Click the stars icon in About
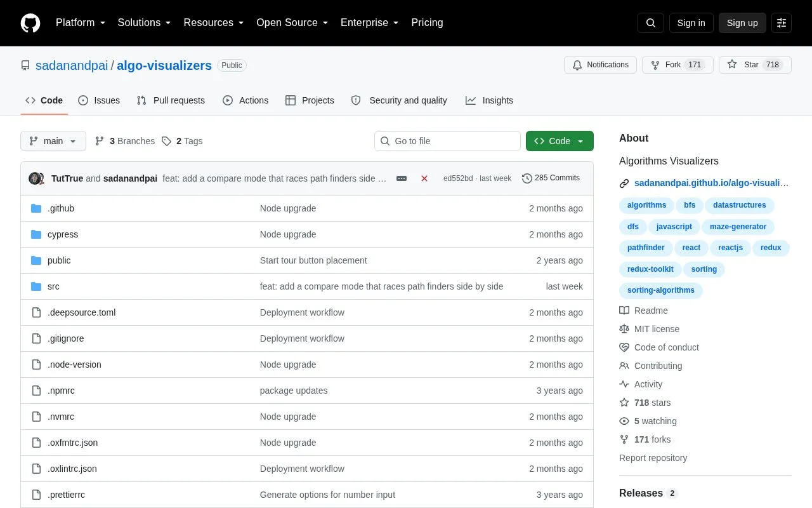Viewport: 812px width, 508px height. (624, 403)
